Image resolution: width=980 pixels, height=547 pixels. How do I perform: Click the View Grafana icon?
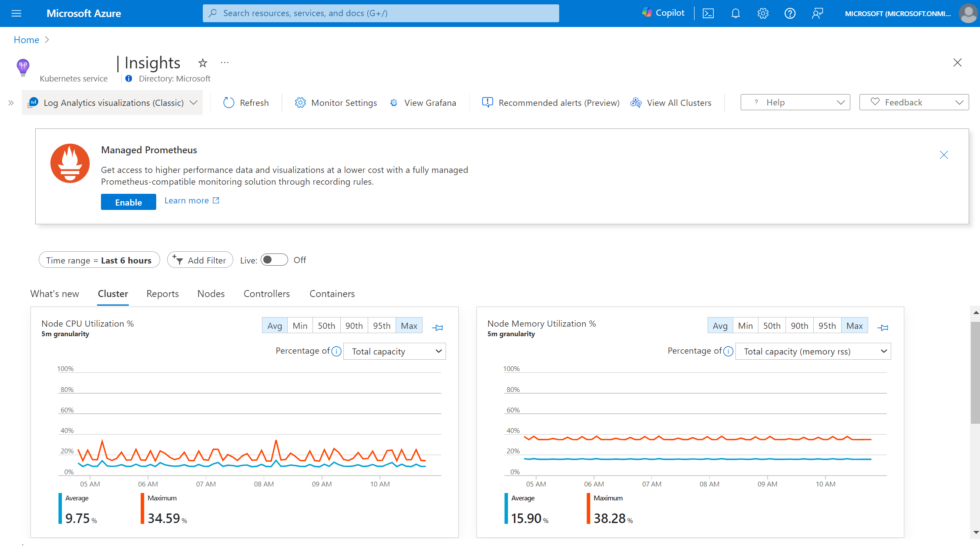click(x=394, y=102)
